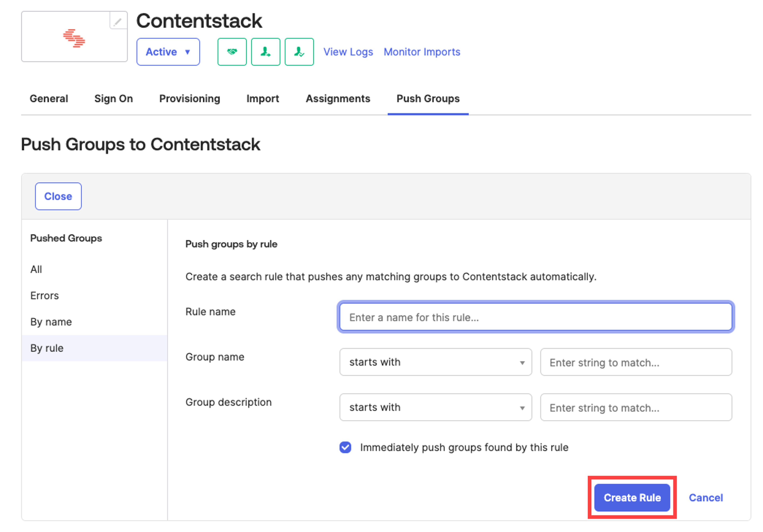Viewport: 763px width, 532px height.
Task: Click the user checkmark icon button
Action: (299, 52)
